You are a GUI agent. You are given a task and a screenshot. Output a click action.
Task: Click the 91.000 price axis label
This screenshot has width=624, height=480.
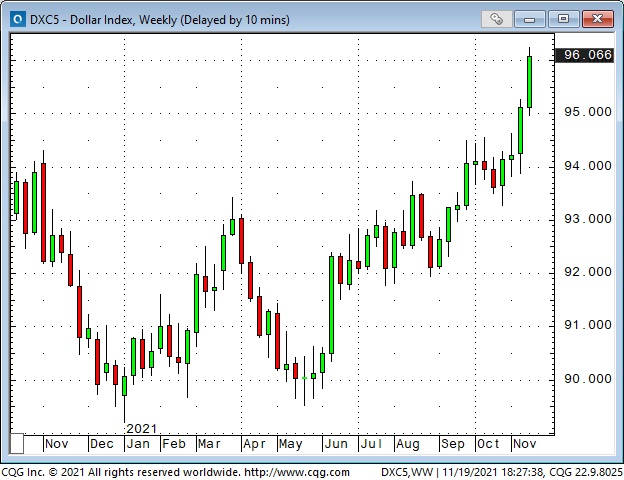click(587, 325)
